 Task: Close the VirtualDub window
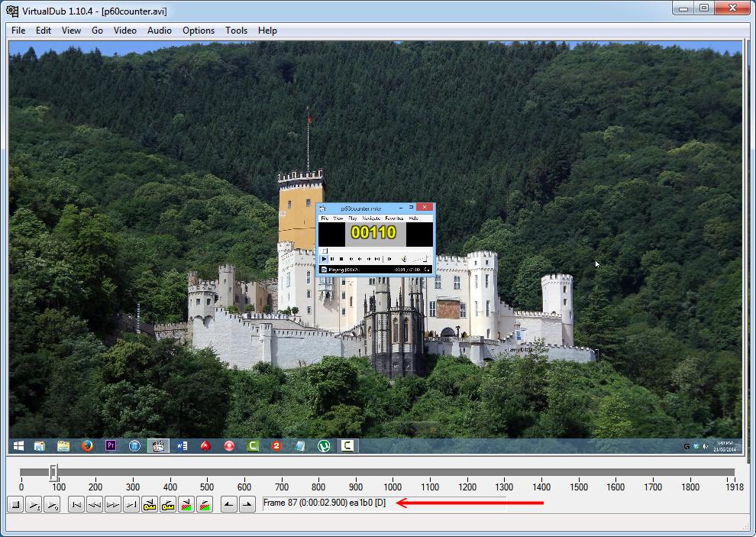[x=732, y=8]
